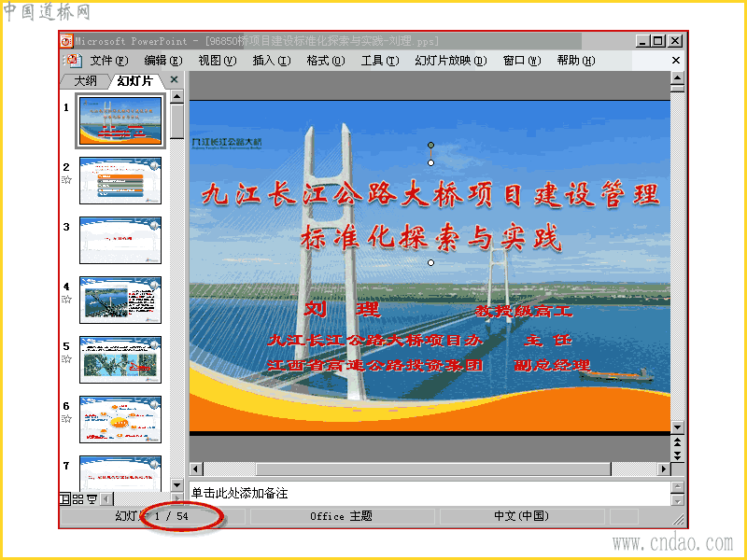Close the slides thumbnail pane

click(175, 80)
